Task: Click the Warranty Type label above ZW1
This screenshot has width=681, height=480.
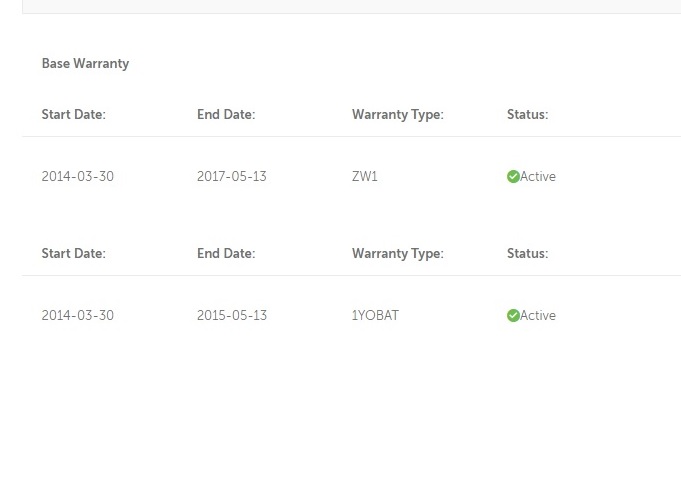Action: [x=397, y=115]
